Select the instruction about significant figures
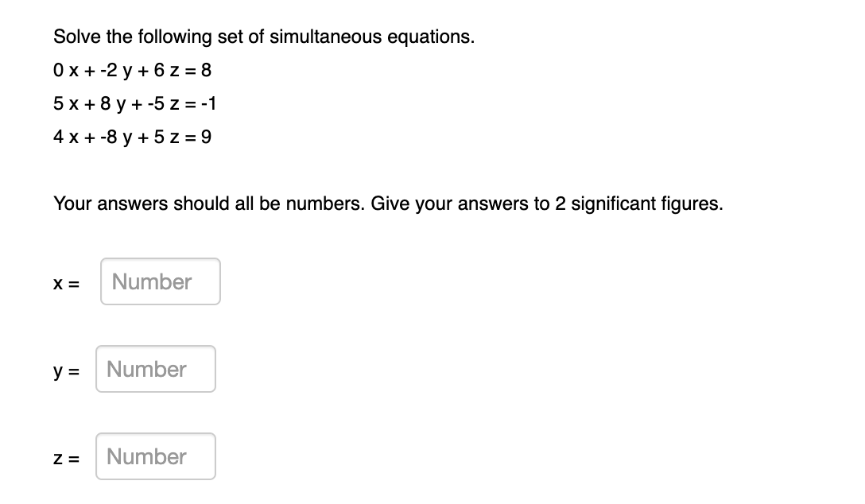This screenshot has height=504, width=865. click(388, 204)
